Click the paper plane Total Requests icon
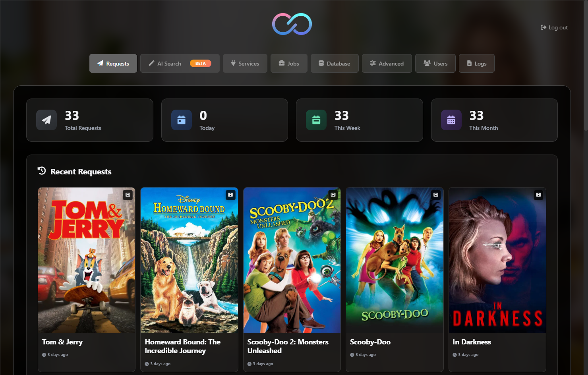Viewport: 588px width, 375px height. tap(46, 120)
